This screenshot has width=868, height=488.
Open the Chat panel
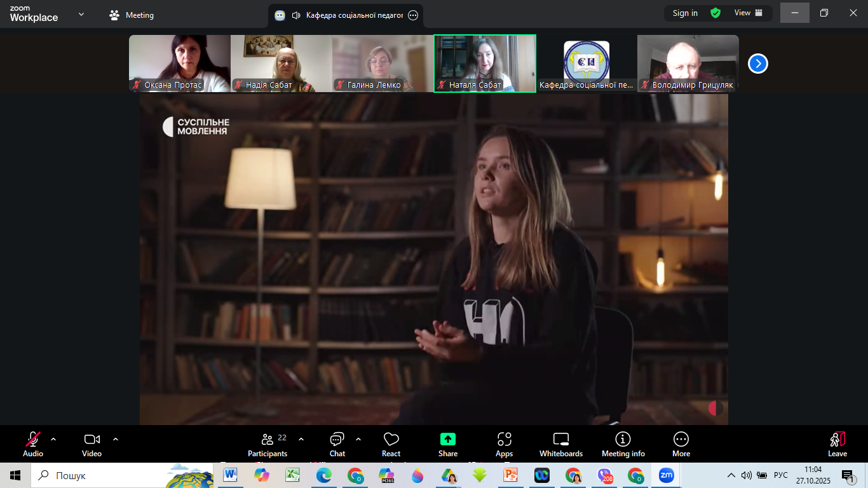337,444
